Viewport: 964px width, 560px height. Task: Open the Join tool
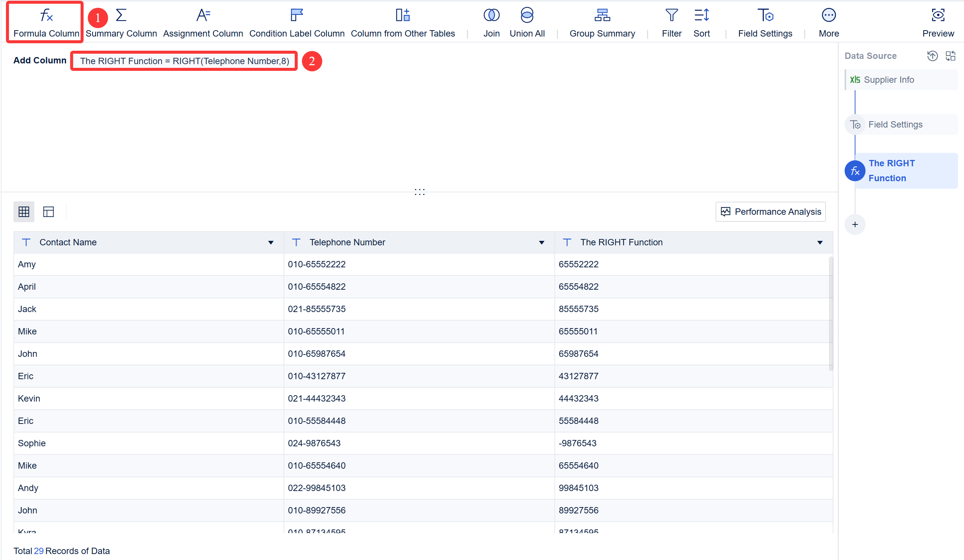[x=492, y=22]
